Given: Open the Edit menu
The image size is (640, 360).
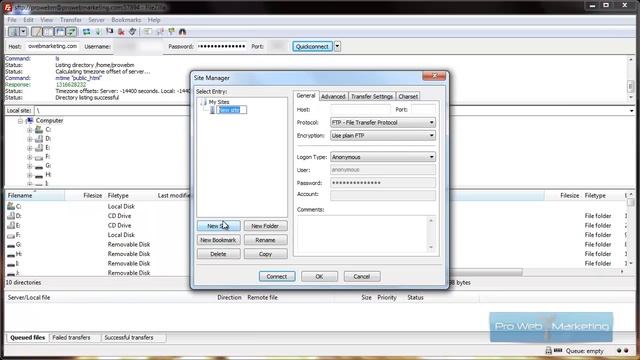Looking at the screenshot, I should click(x=28, y=20).
